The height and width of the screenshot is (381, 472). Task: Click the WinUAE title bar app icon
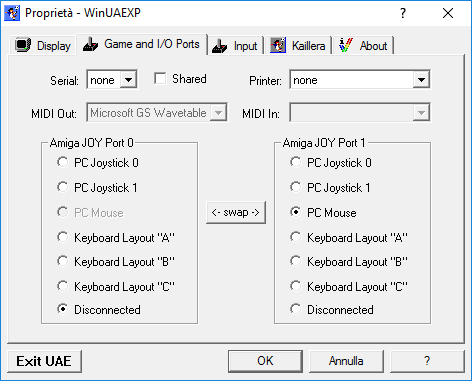tap(12, 13)
